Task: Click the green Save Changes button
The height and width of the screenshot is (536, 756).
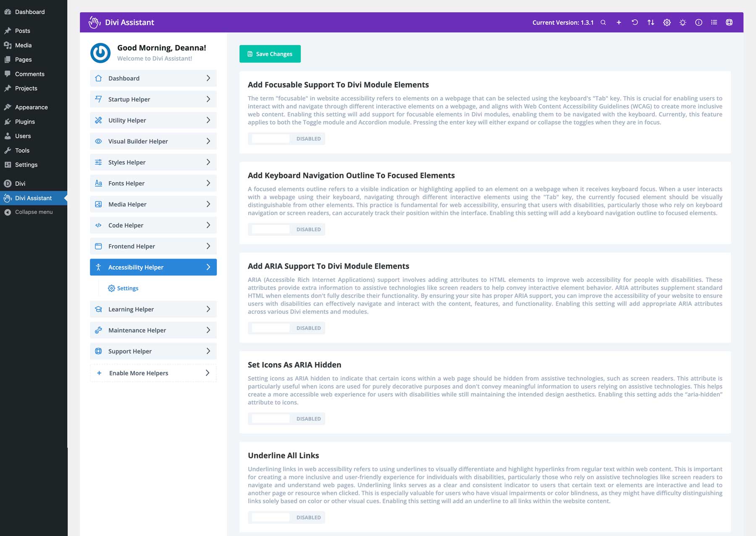Action: (x=270, y=54)
